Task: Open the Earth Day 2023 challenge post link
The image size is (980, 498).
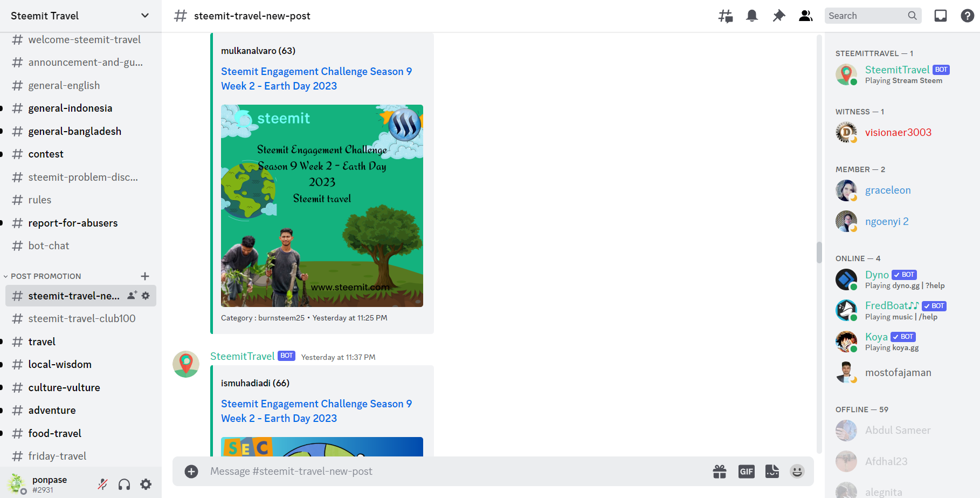Action: [x=316, y=78]
